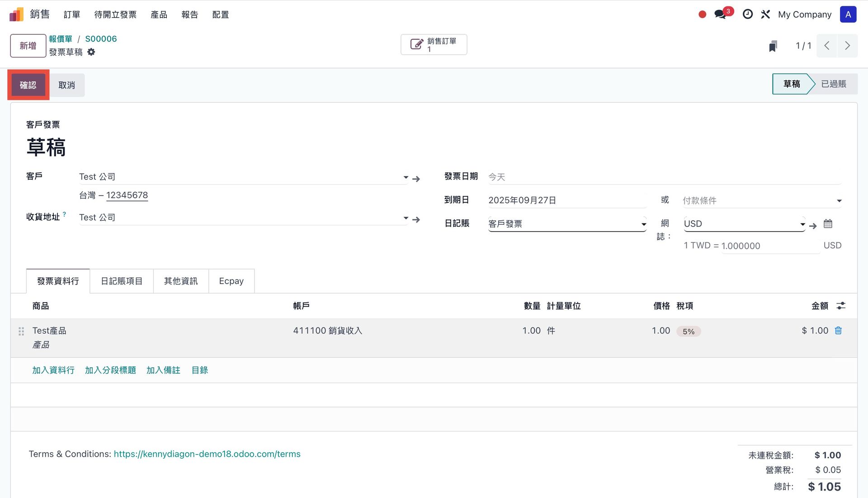
Task: Open column settings adjust icon in table header
Action: [841, 306]
